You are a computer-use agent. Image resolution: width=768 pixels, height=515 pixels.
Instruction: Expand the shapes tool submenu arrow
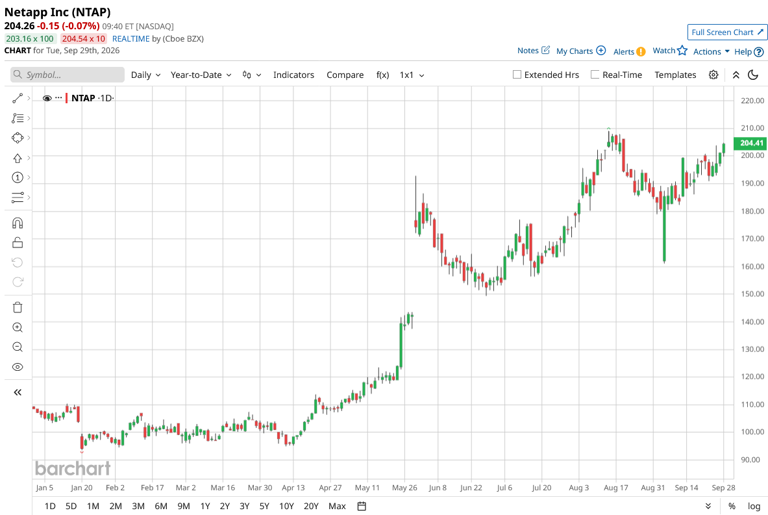(29, 138)
